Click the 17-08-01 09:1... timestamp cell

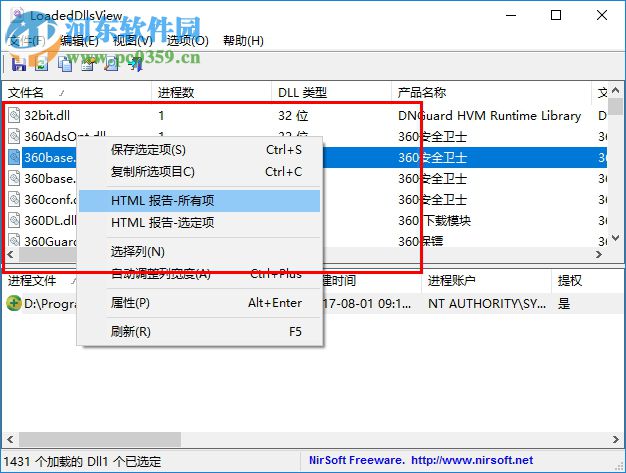coord(366,304)
